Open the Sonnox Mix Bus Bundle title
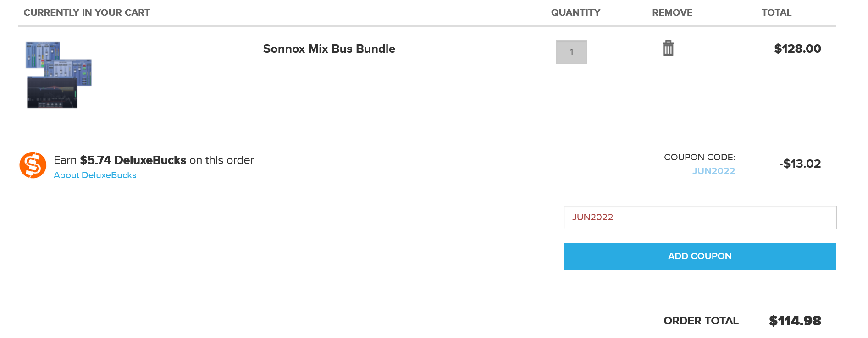 tap(329, 49)
